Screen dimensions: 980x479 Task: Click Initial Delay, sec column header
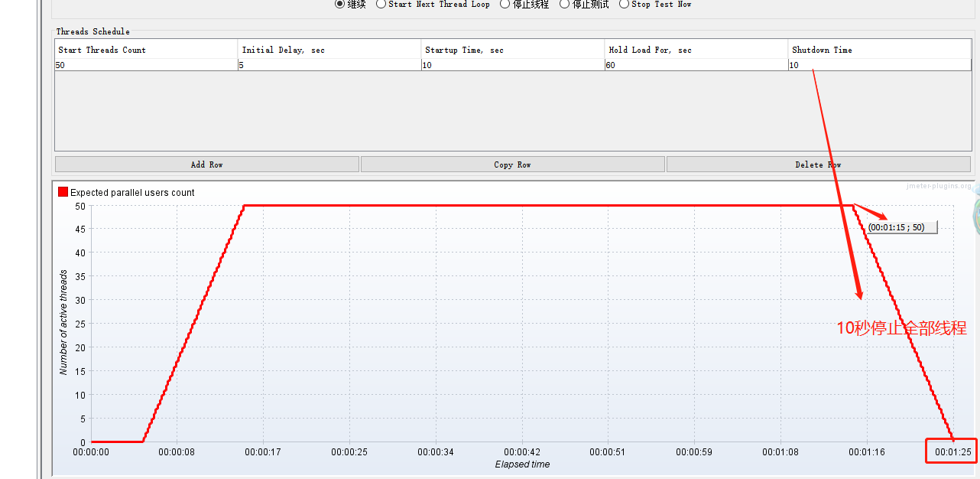click(x=329, y=50)
